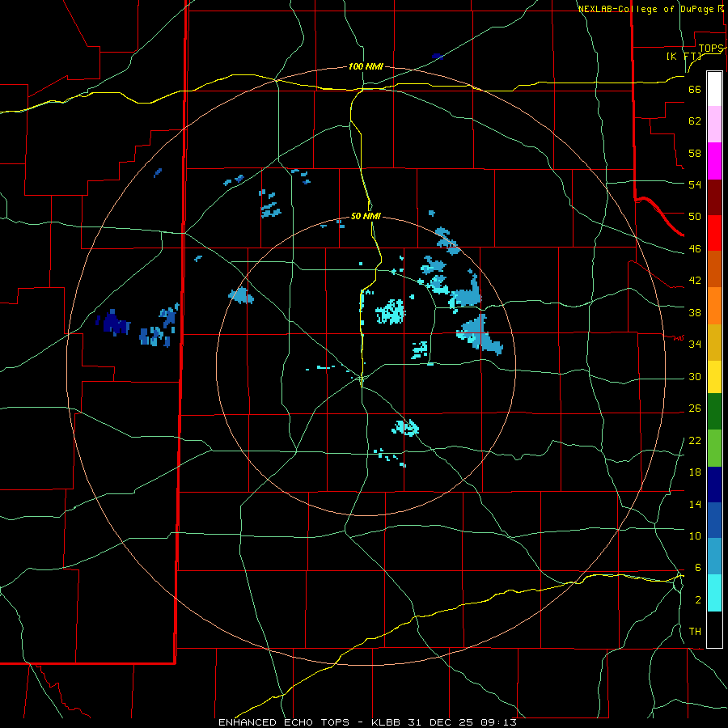
Task: Click the bright red legend swatch
Action: (714, 233)
